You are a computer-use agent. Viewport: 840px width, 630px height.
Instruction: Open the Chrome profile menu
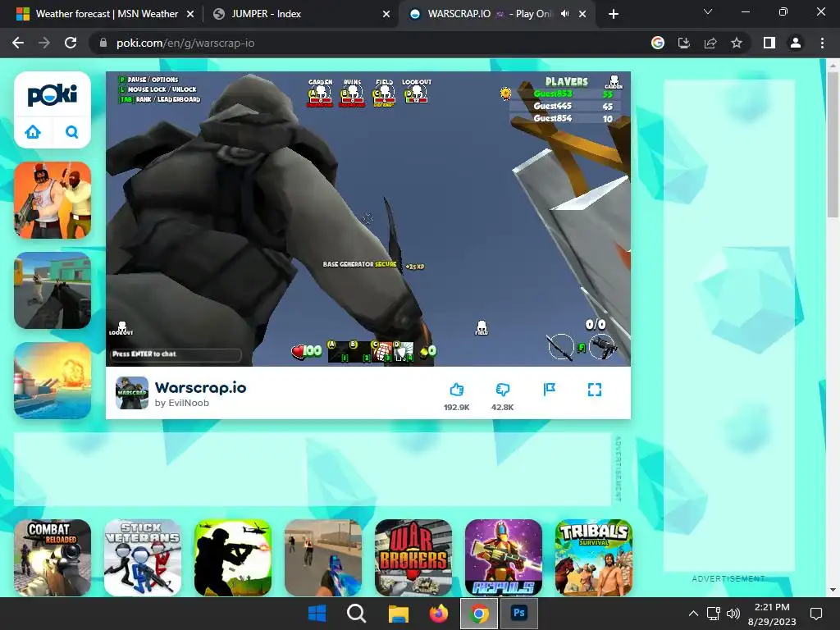(x=796, y=43)
